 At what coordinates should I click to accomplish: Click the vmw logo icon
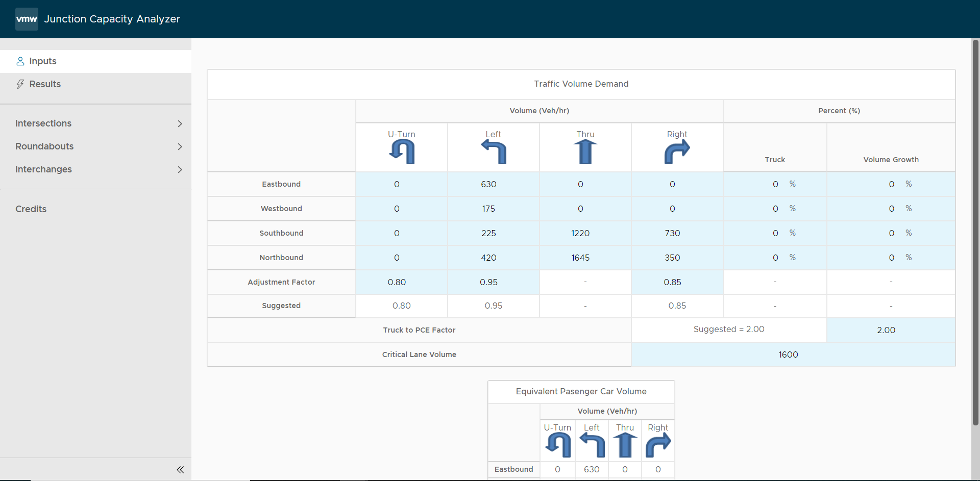(27, 19)
